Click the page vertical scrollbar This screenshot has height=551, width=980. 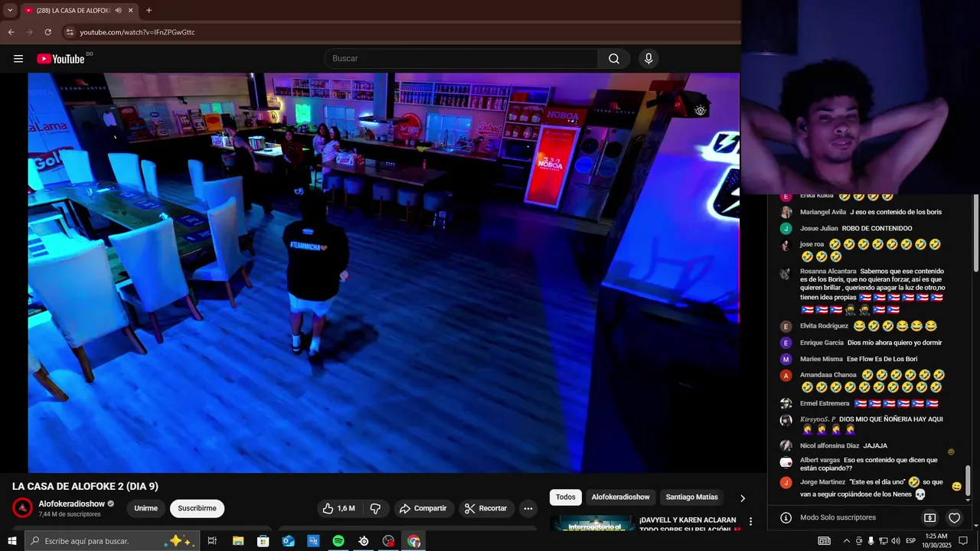[975, 233]
